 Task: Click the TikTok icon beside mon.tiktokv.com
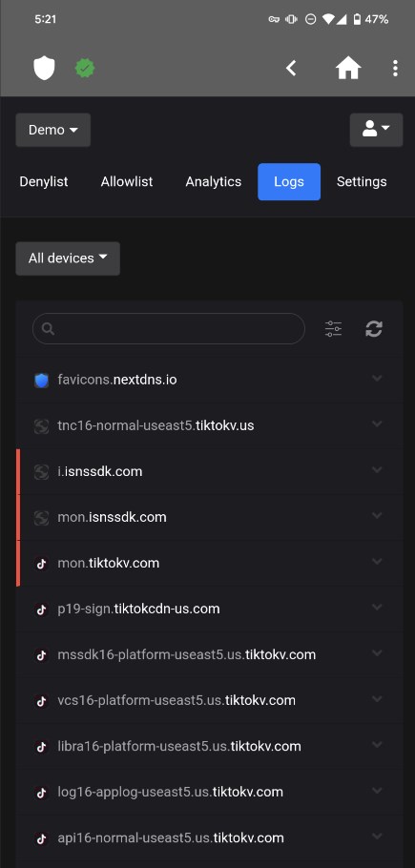pos(42,564)
